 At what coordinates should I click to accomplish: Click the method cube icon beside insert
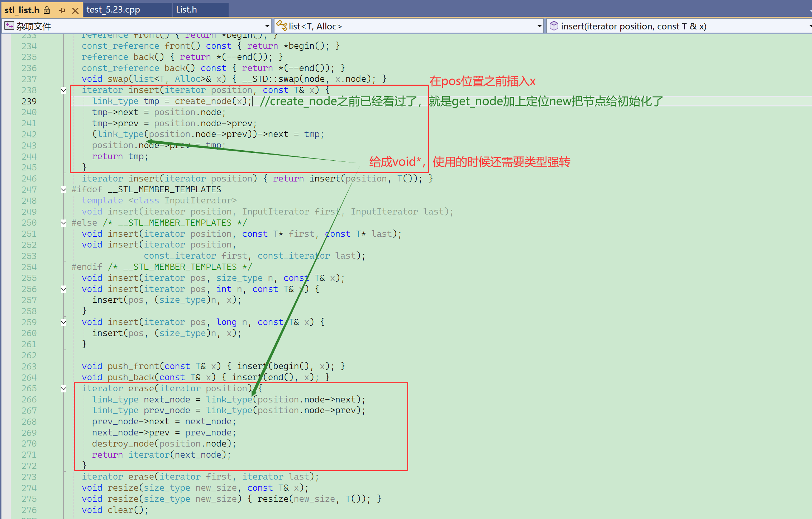pyautogui.click(x=554, y=26)
